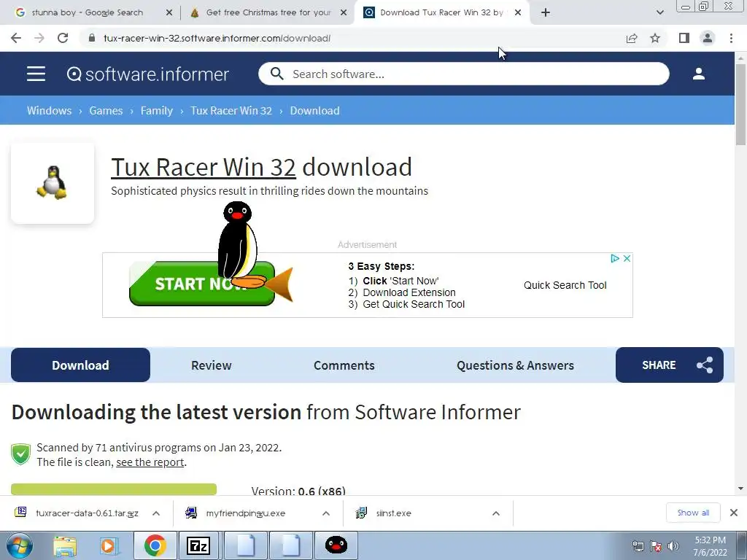747x560 pixels.
Task: Expand options for myfriendpingu.exe download
Action: point(326,513)
